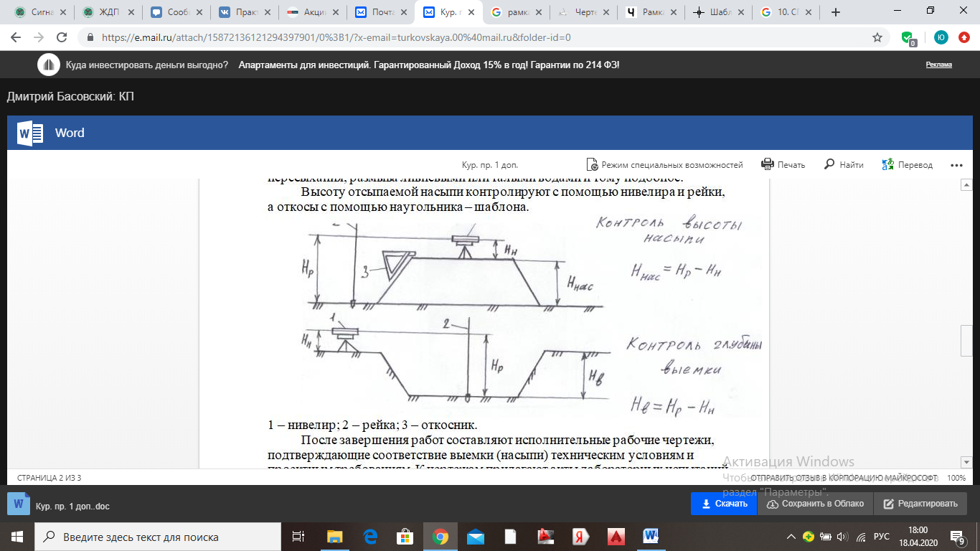Open Windows Start menu
Image resolution: width=980 pixels, height=551 pixels.
pos(17,537)
